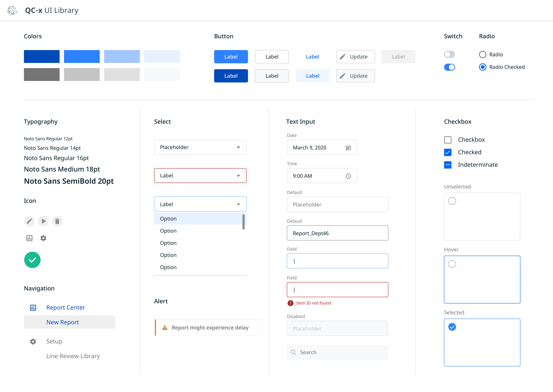Click the QC-x logo icon
This screenshot has height=392, width=553.
(12, 10)
